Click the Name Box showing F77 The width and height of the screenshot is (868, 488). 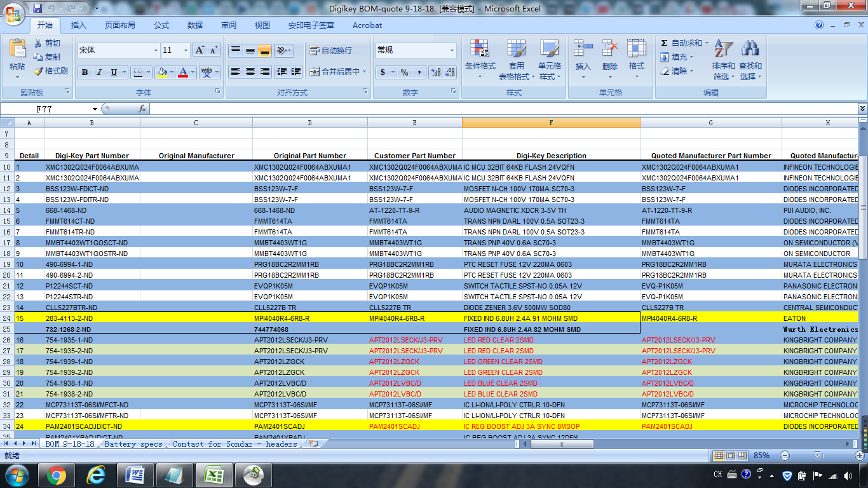tap(44, 109)
